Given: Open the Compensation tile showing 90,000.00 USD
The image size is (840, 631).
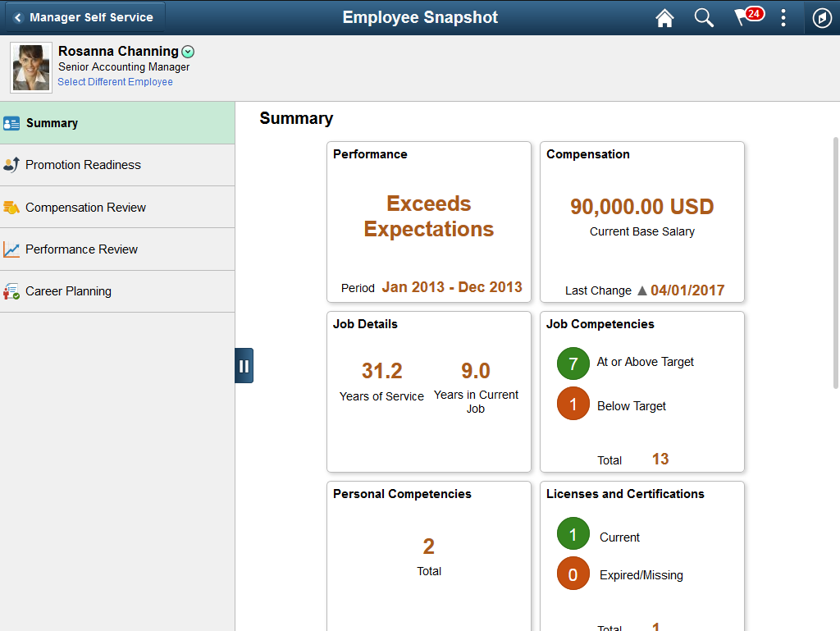Looking at the screenshot, I should coord(641,222).
